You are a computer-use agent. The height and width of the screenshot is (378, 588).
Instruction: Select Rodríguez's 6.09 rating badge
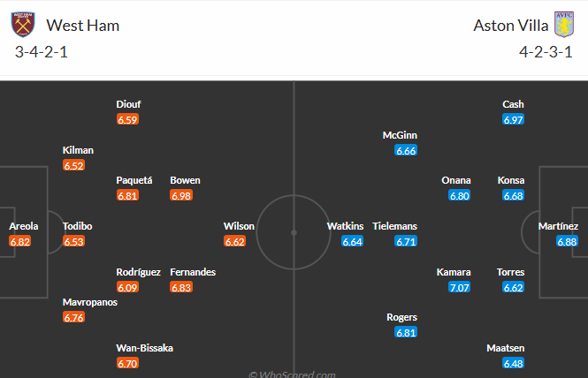click(x=127, y=287)
